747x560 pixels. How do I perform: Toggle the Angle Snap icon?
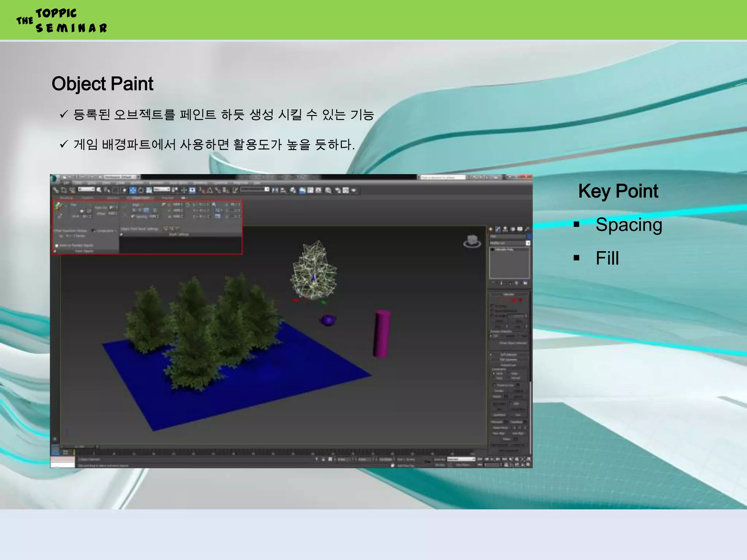tap(210, 190)
